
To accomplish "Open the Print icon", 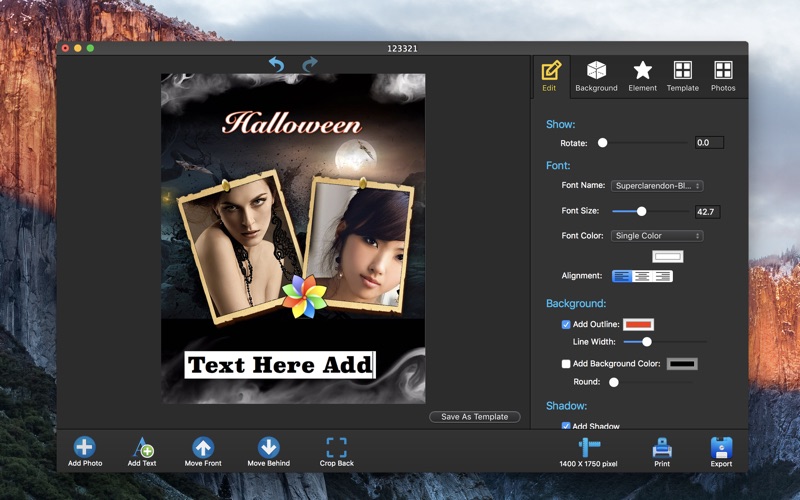I will (x=662, y=448).
